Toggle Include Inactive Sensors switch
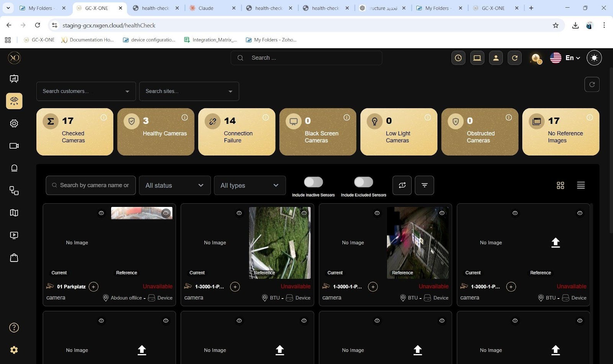 [313, 182]
